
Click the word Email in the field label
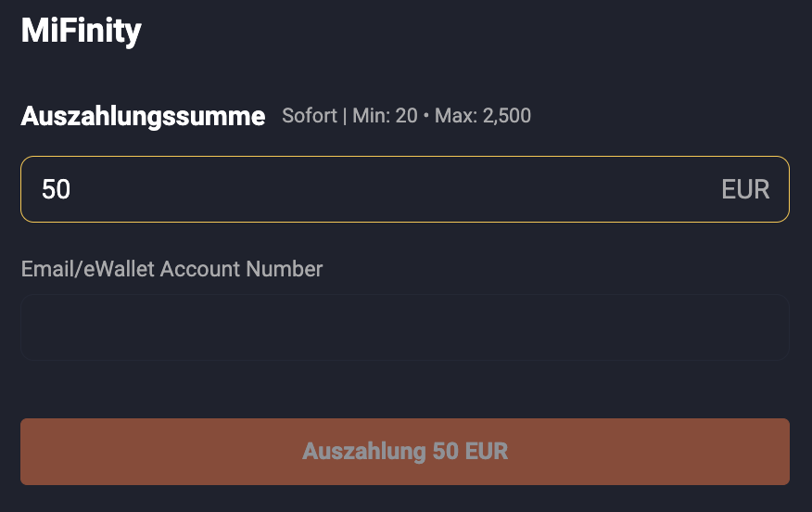click(45, 269)
